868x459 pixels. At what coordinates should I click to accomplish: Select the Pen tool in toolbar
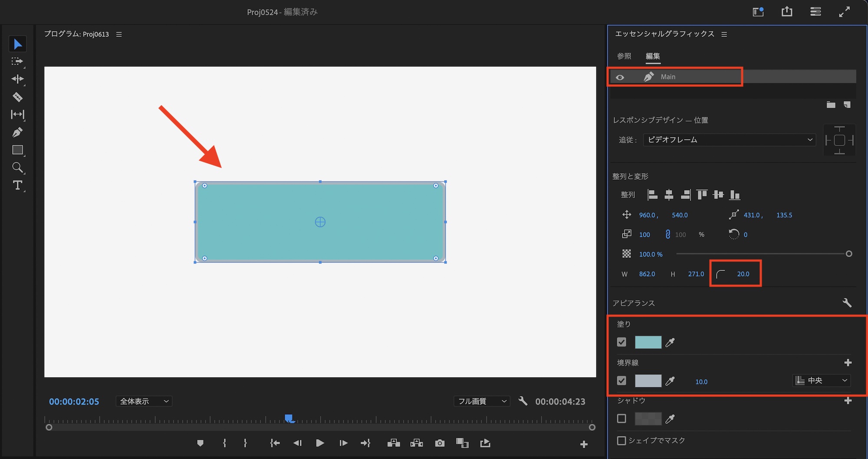[x=17, y=132]
